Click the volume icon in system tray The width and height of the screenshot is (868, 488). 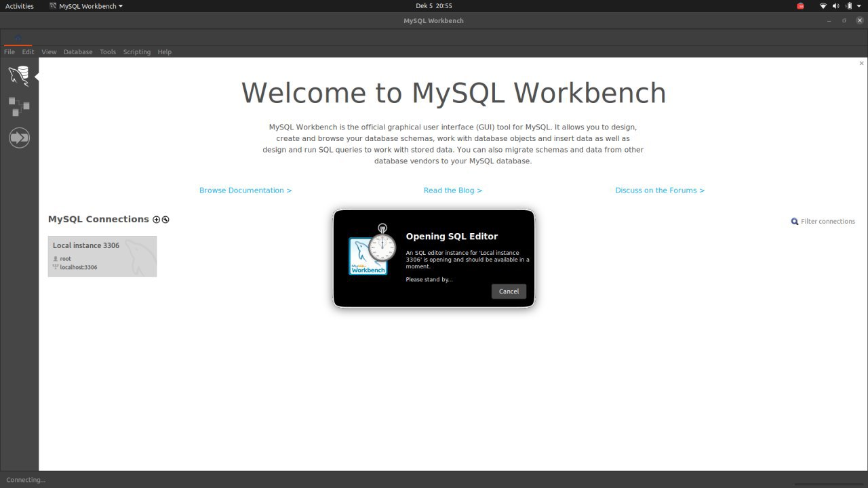(835, 6)
